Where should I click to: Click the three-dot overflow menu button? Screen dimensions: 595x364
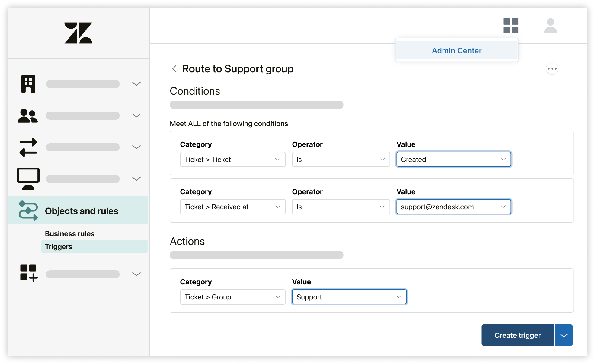[x=552, y=69]
